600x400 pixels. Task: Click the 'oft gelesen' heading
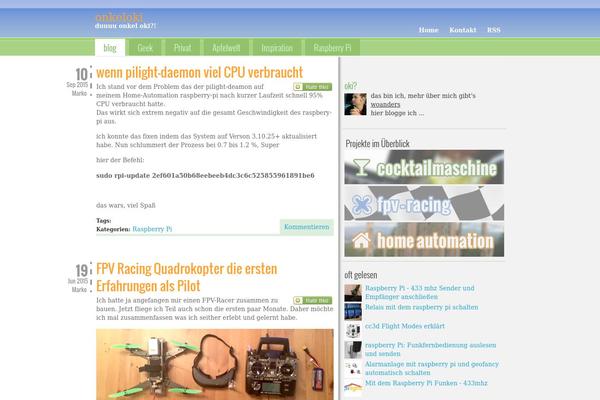tap(360, 275)
